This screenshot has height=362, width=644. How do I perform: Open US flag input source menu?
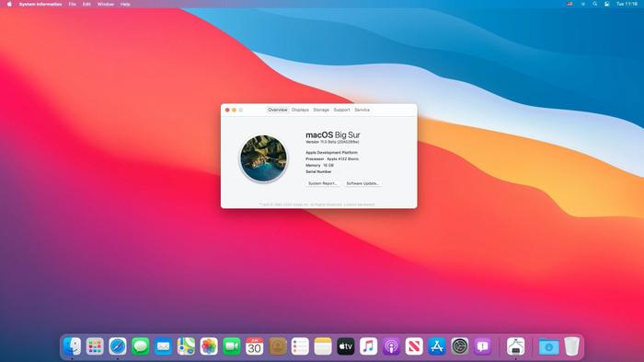[569, 4]
